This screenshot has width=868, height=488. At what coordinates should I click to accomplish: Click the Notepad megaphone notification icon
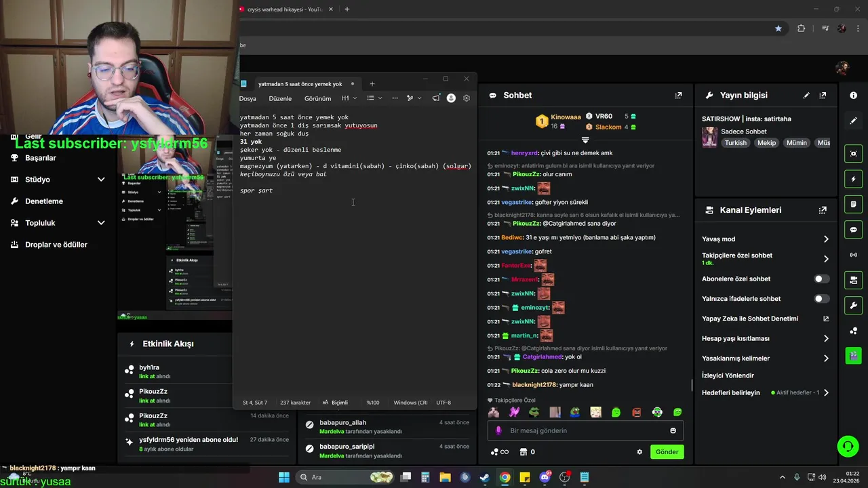436,98
